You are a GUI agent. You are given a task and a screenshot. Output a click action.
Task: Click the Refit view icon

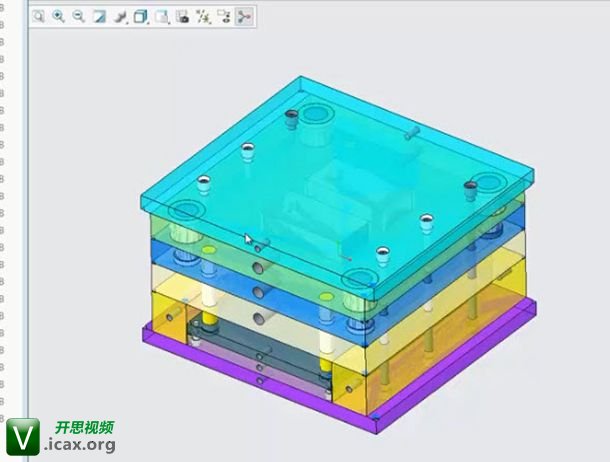[38, 17]
